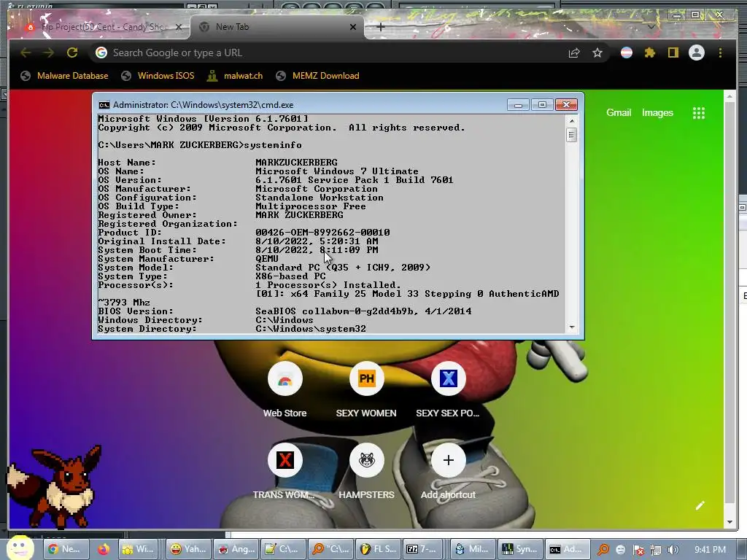This screenshot has height=560, width=747.
Task: Click the 'Microsoft Windows 7 Ultimate' text
Action: coord(337,171)
